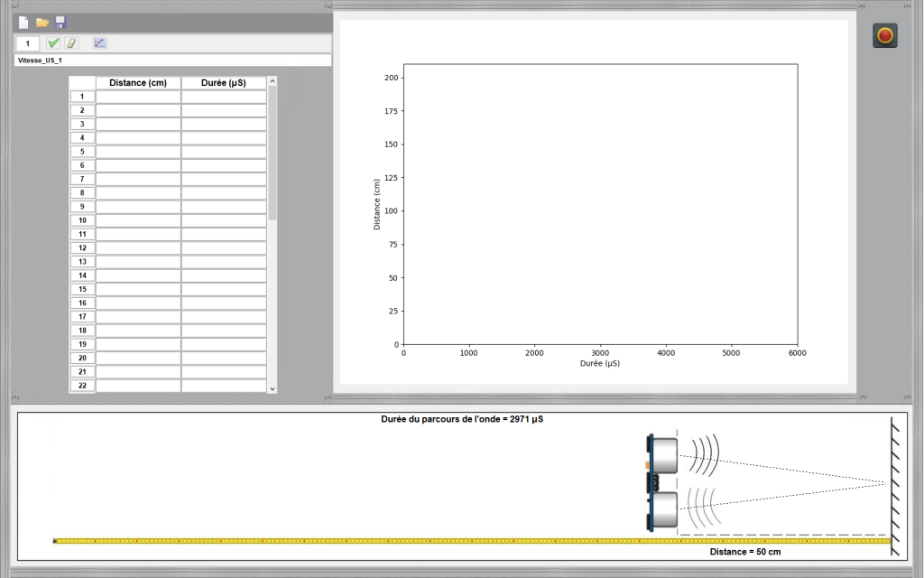Click the measurement number field showing 1
This screenshot has height=578, width=924.
[x=28, y=43]
